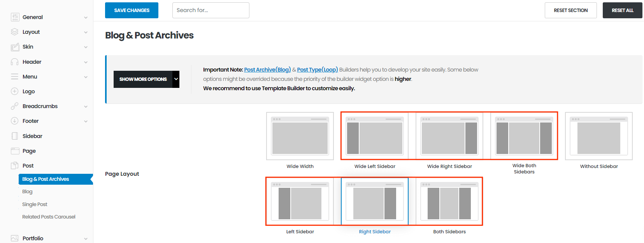
Task: Click the Footer down-arrow circle icon
Action: pos(15,121)
